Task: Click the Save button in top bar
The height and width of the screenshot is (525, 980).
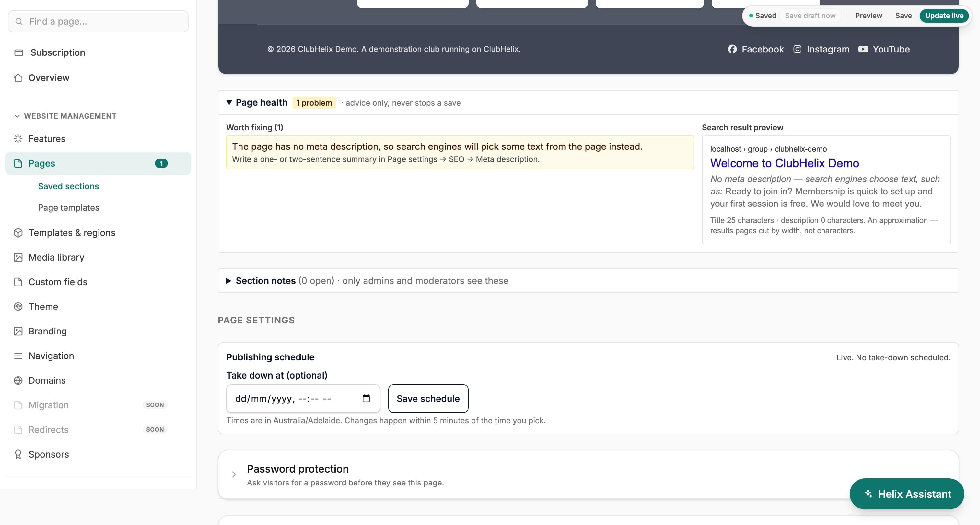Action: tap(903, 16)
